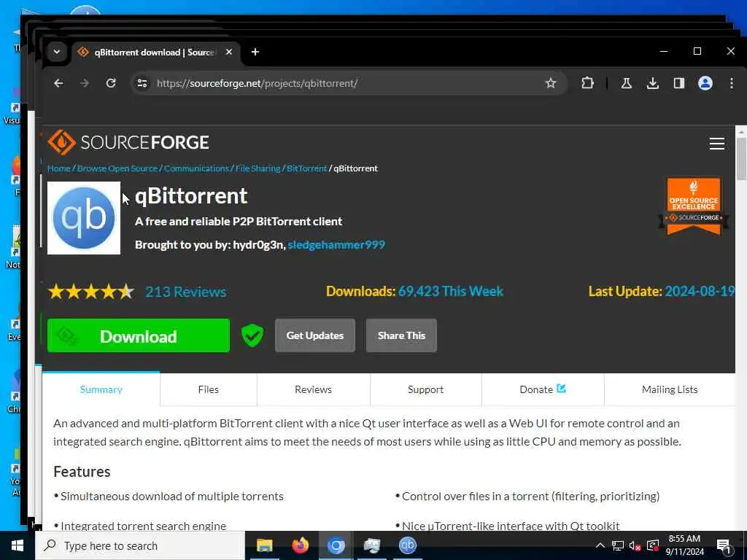Click the 2024-08-19 last update link
This screenshot has height=560, width=747.
click(x=700, y=291)
